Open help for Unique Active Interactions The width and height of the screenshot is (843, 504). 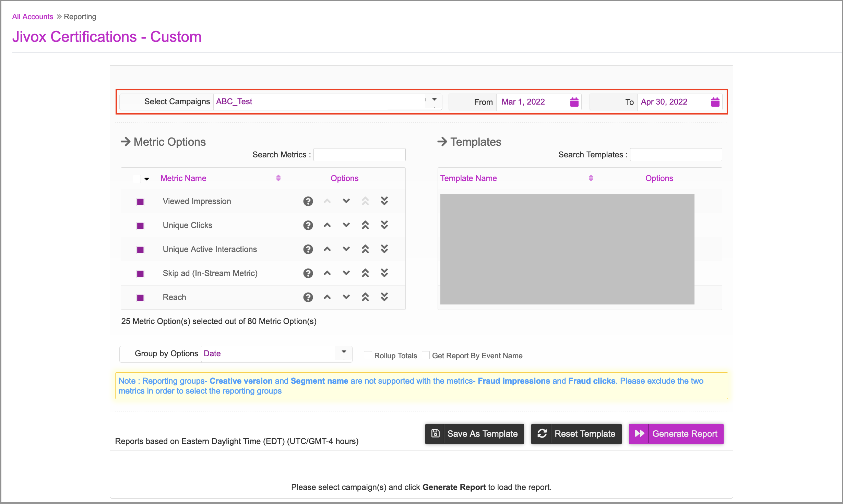[x=308, y=249]
